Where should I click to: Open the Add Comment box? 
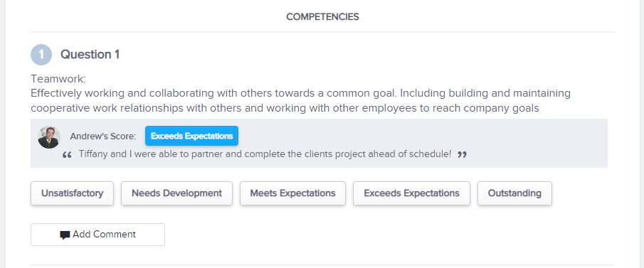click(x=97, y=235)
